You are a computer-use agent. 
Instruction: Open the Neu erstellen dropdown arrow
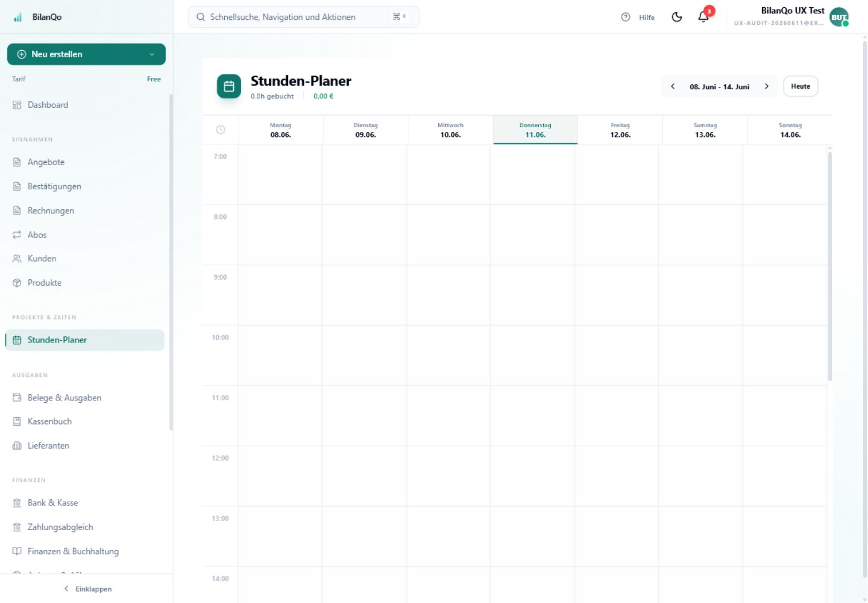pyautogui.click(x=152, y=54)
